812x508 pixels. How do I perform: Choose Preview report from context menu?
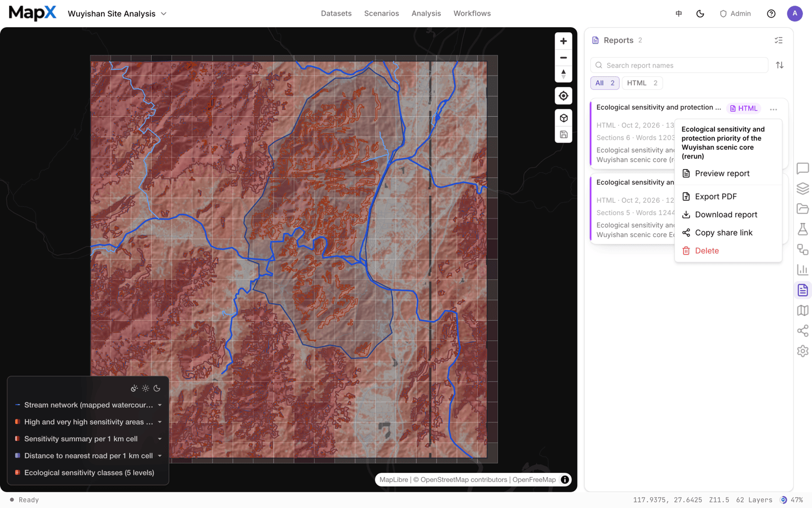[728, 173]
